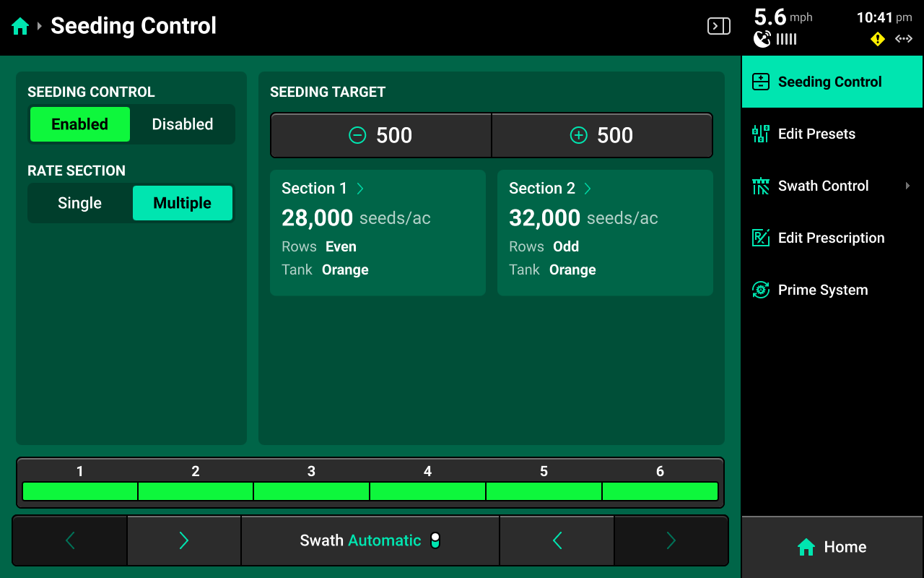Check the GPS satellite signal icon
This screenshot has height=578, width=924.
[x=762, y=39]
